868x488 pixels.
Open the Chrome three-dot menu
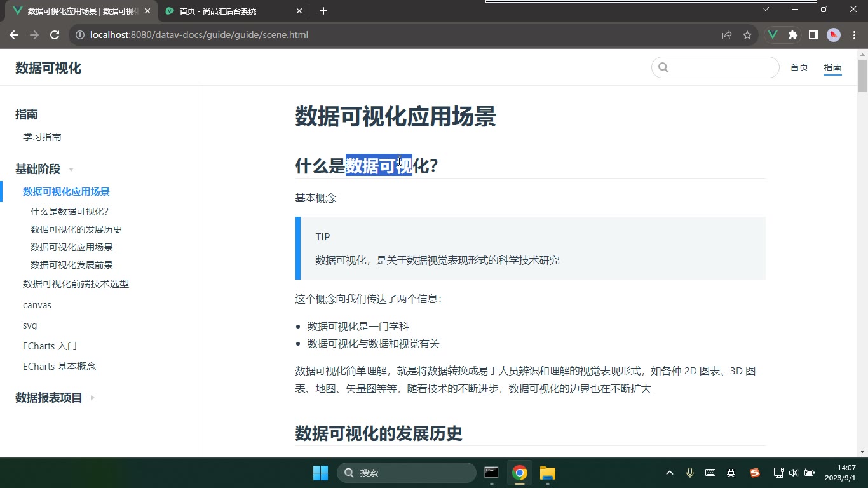tap(853, 35)
